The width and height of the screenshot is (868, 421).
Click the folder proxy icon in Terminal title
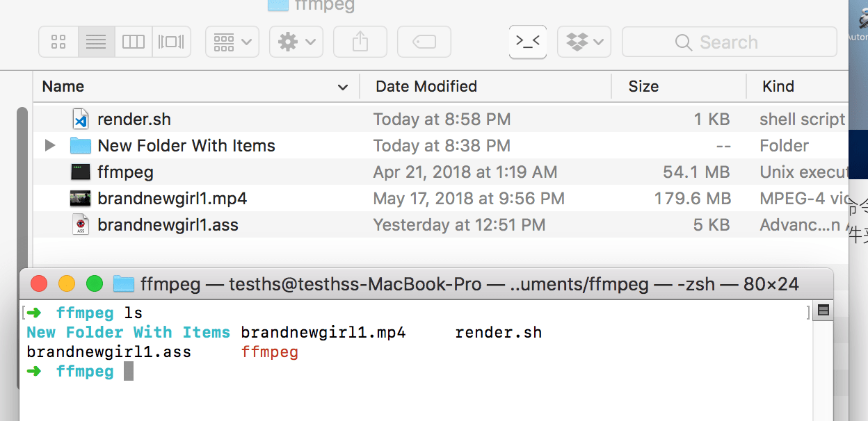coord(124,283)
